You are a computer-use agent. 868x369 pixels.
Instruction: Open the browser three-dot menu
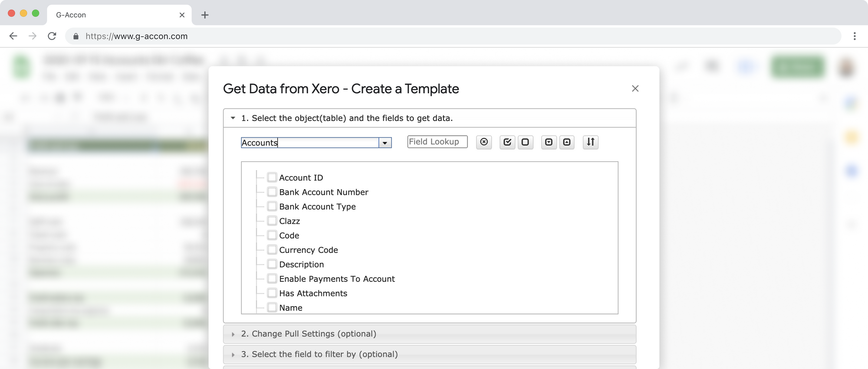click(854, 36)
